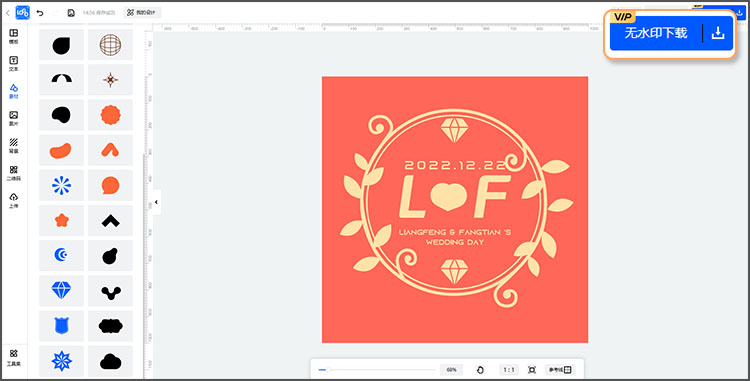The width and height of the screenshot is (750, 381).
Task: Insert the orange speech bubble shape
Action: click(x=110, y=185)
